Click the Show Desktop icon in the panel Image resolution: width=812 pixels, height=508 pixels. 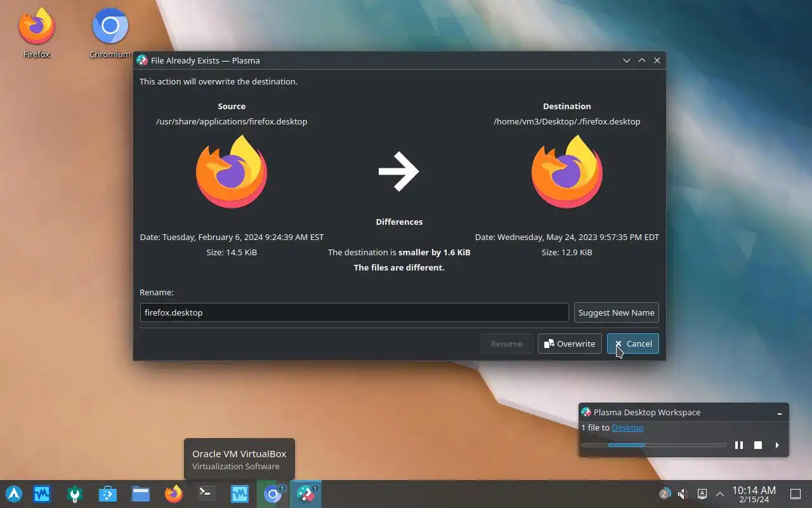pyautogui.click(x=796, y=494)
